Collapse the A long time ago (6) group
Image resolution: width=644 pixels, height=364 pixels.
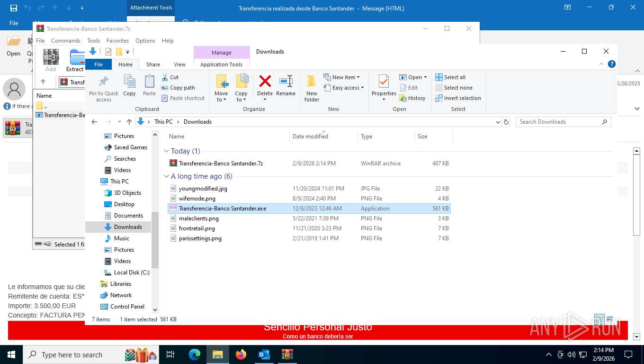[x=166, y=176]
